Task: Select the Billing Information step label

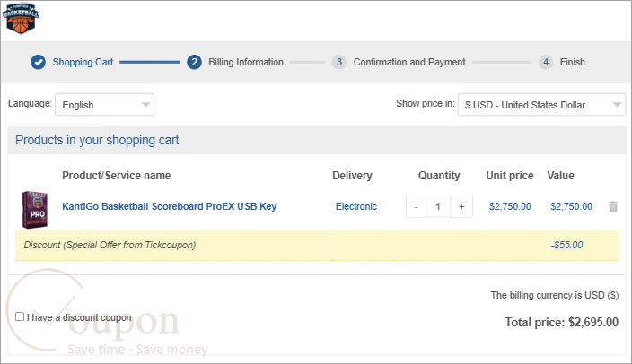Action: click(x=246, y=62)
